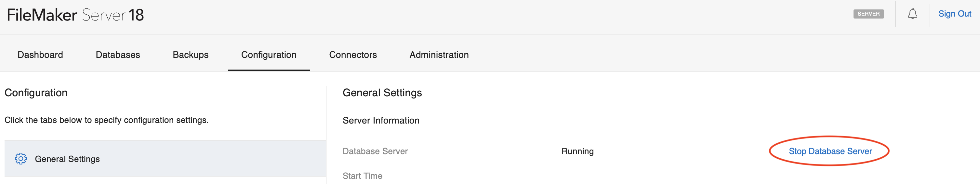
Task: Click the FileMaker Server 18 logo
Action: 75,15
